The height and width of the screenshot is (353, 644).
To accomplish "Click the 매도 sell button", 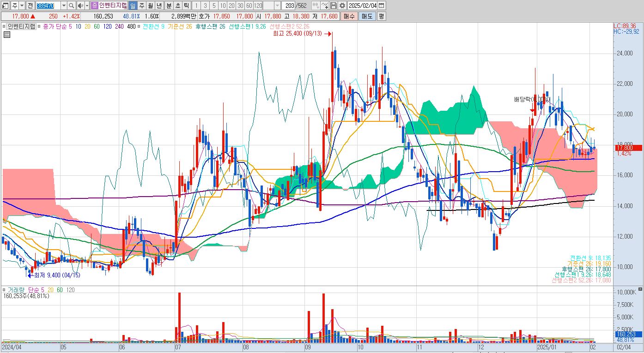I will 367,16.
